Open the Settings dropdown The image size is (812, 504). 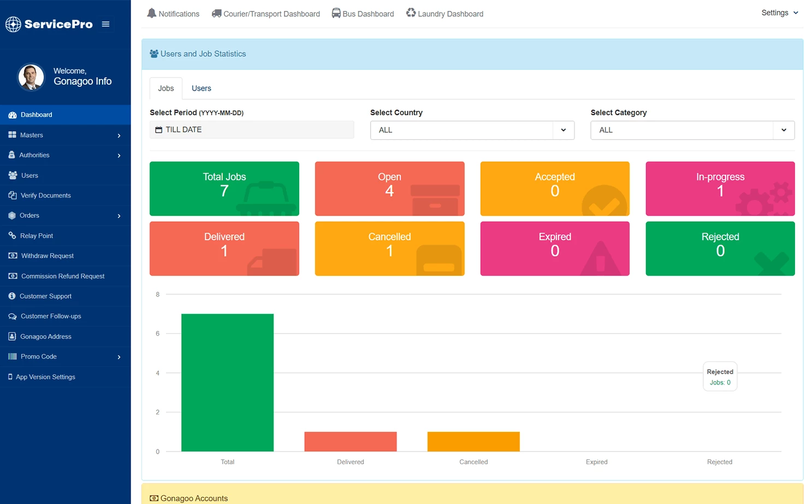tap(779, 13)
